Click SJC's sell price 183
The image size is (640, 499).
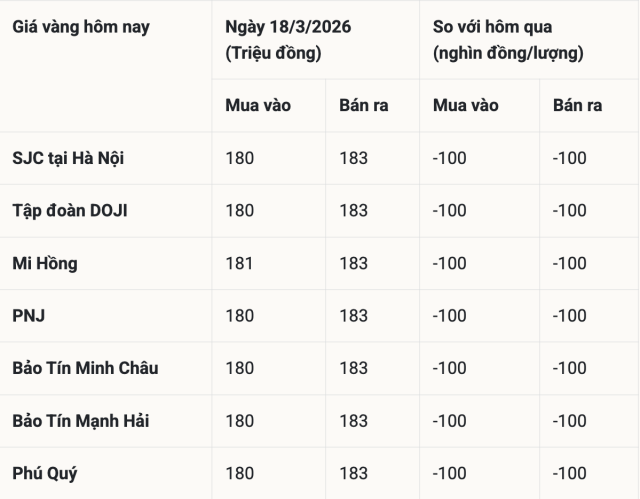(x=354, y=158)
